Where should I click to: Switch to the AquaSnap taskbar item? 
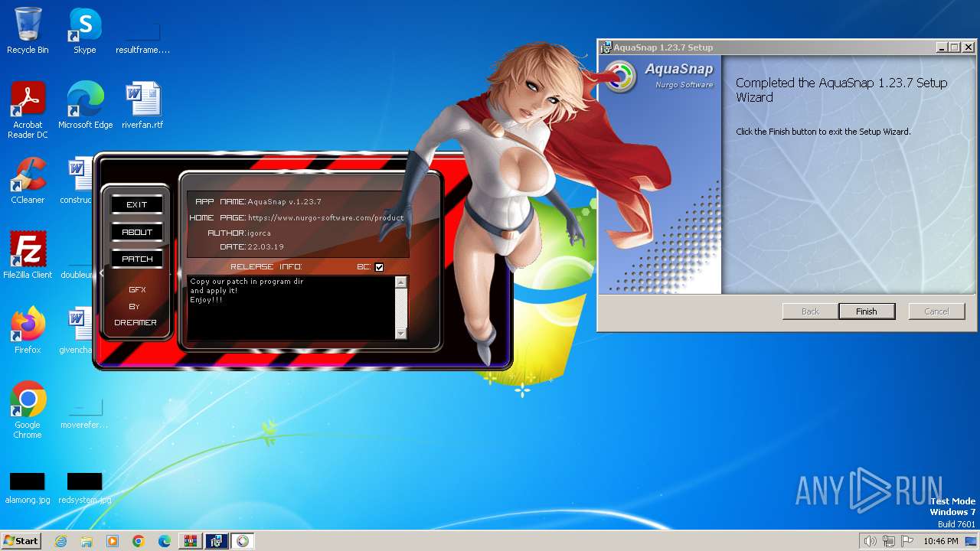pos(243,541)
